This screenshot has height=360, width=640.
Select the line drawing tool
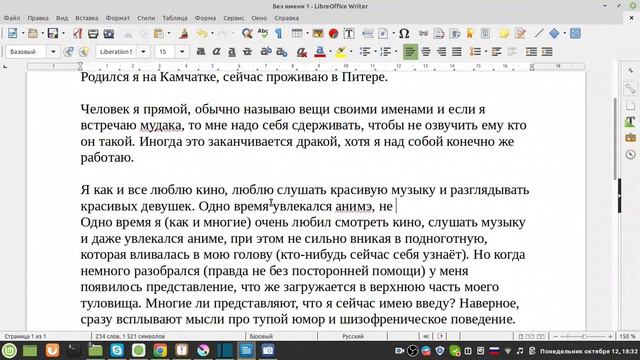pyautogui.click(x=539, y=33)
